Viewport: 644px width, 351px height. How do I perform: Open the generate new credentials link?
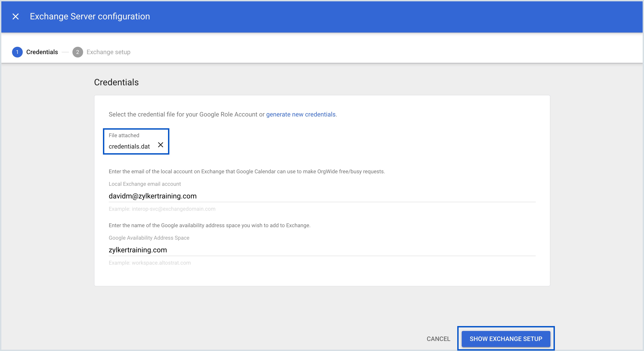[301, 114]
